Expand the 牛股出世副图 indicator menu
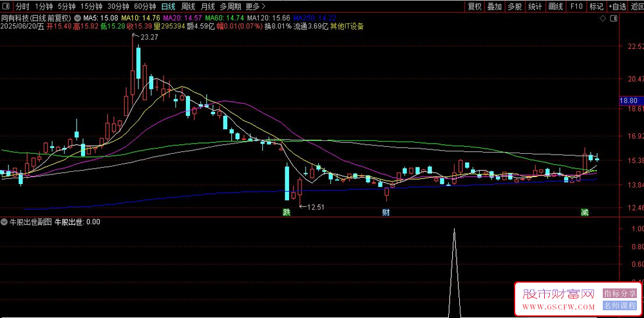Screen dimensions: 644x318 [x=4, y=222]
